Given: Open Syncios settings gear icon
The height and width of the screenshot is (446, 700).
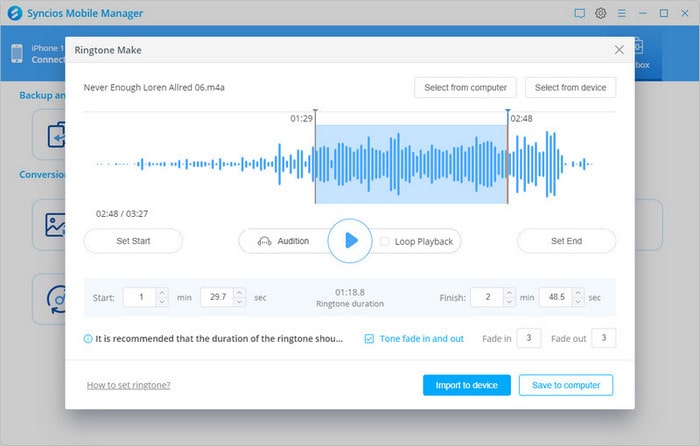Looking at the screenshot, I should [600, 13].
